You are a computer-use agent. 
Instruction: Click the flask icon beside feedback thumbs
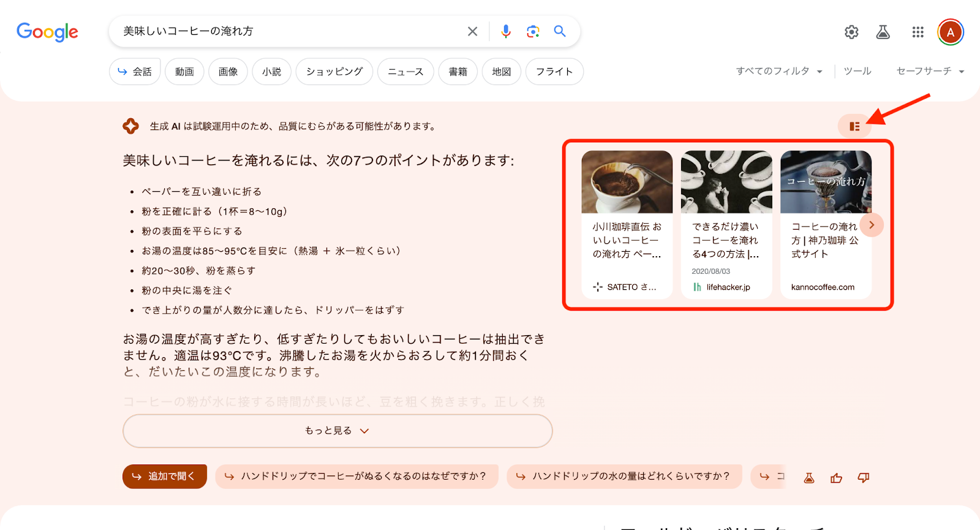tap(809, 478)
